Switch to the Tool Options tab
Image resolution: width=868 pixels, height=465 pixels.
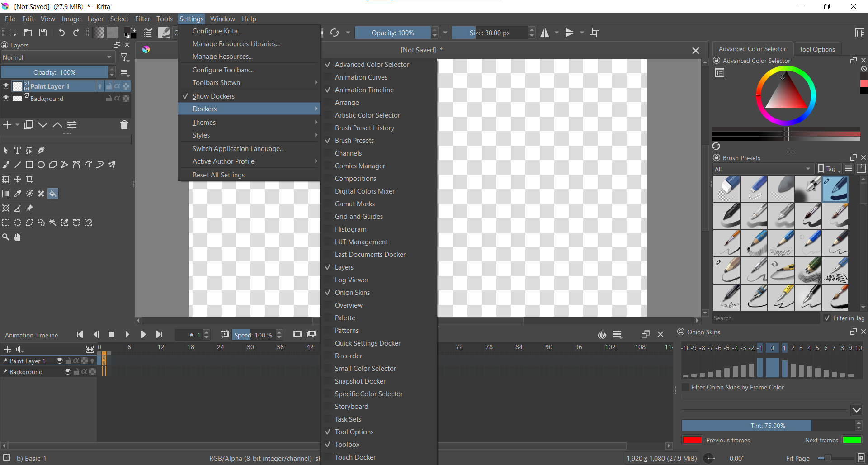(x=816, y=49)
